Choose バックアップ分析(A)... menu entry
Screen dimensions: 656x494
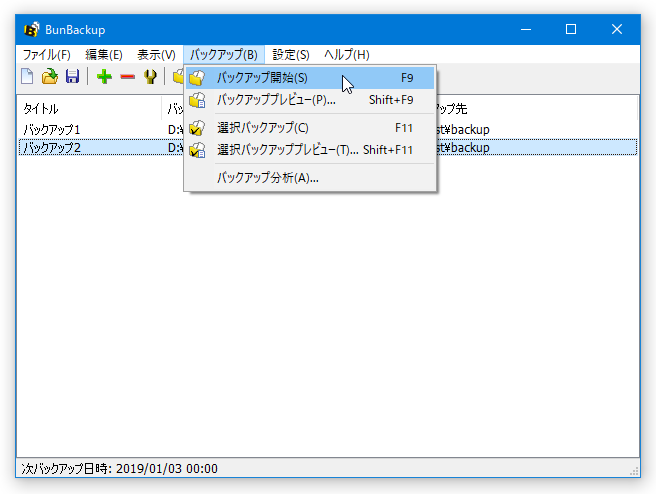tap(310, 178)
